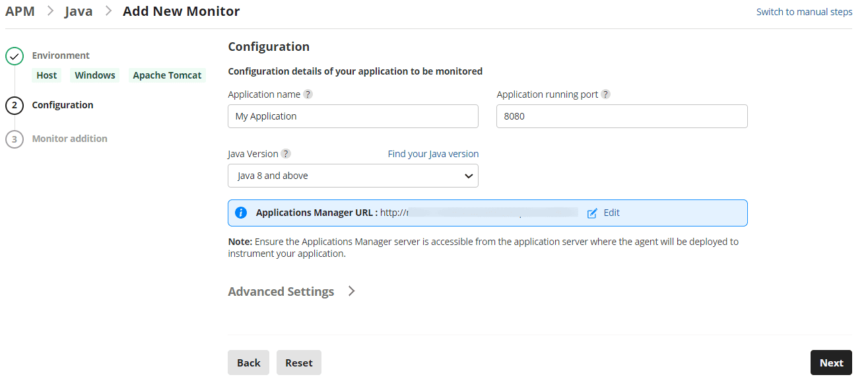Screen dimensions: 868x383
Task: Expand the Advanced Settings section
Action: pyautogui.click(x=281, y=292)
